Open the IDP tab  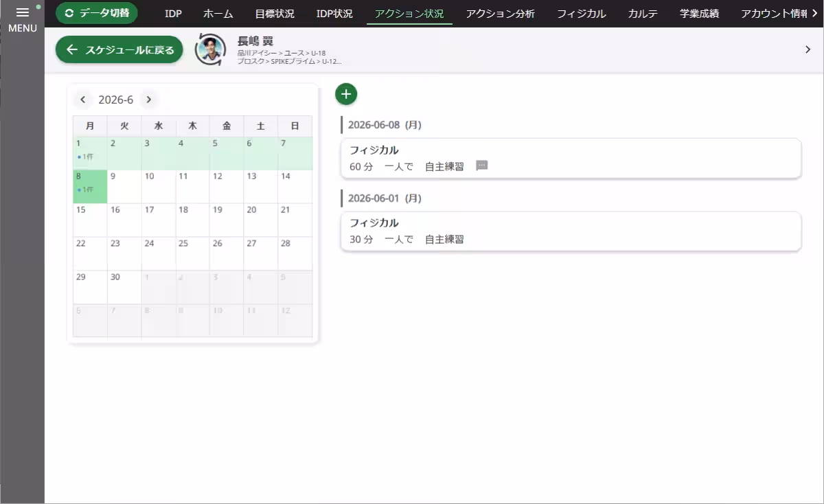coord(173,14)
